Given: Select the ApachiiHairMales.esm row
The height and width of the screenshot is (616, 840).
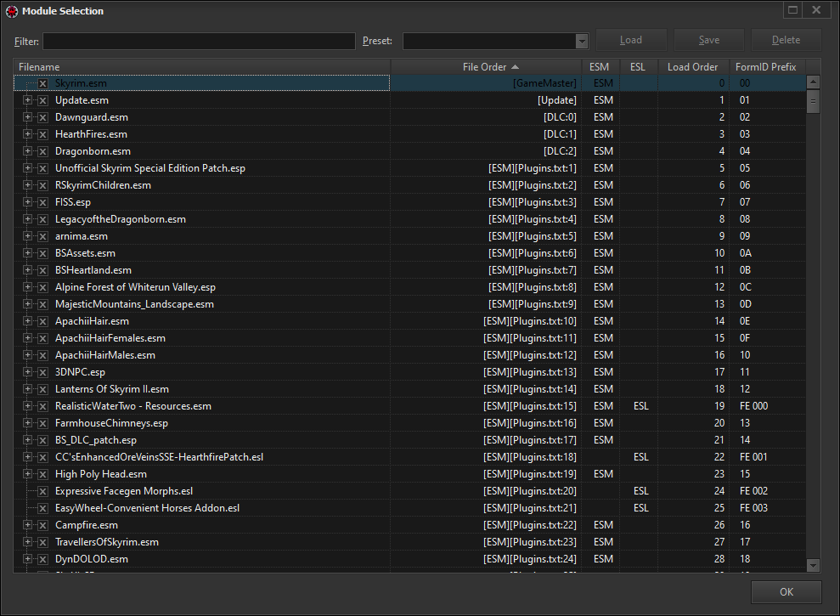Looking at the screenshot, I should pos(410,355).
